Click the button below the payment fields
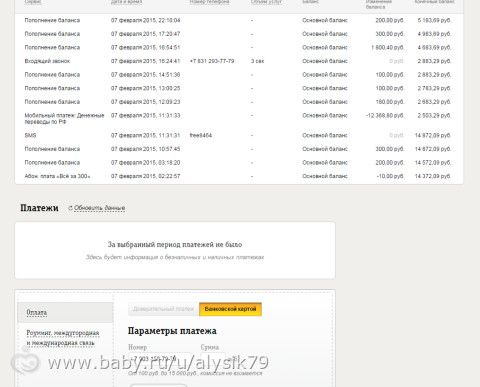The image size is (480, 387). click(158, 385)
